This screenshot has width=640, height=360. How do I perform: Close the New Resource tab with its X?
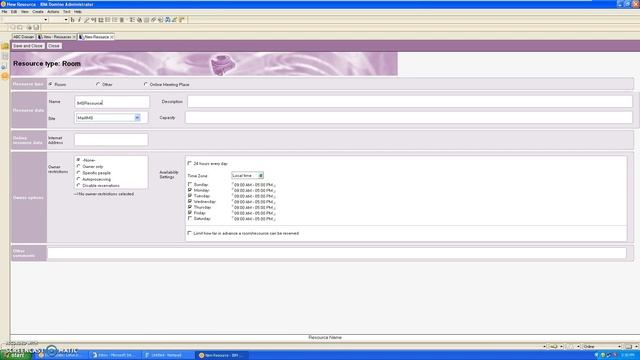(x=112, y=37)
